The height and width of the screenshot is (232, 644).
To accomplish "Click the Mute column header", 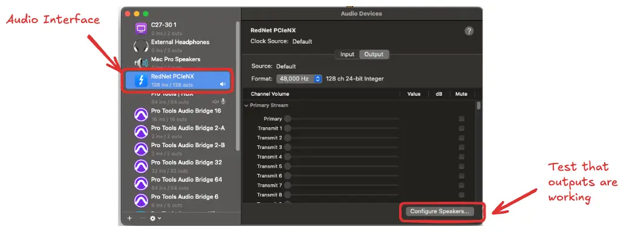I will pyautogui.click(x=461, y=94).
